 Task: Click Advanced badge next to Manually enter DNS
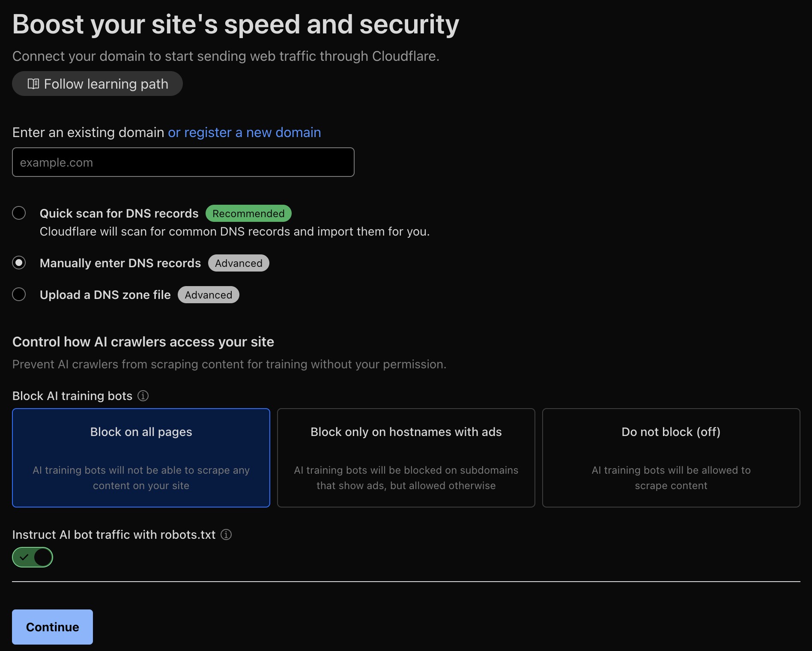click(239, 263)
